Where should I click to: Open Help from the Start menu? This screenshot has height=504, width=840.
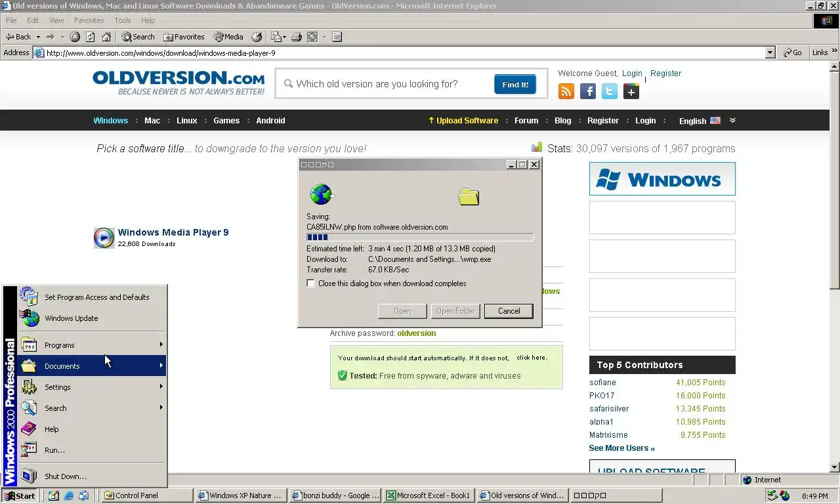(x=92, y=429)
